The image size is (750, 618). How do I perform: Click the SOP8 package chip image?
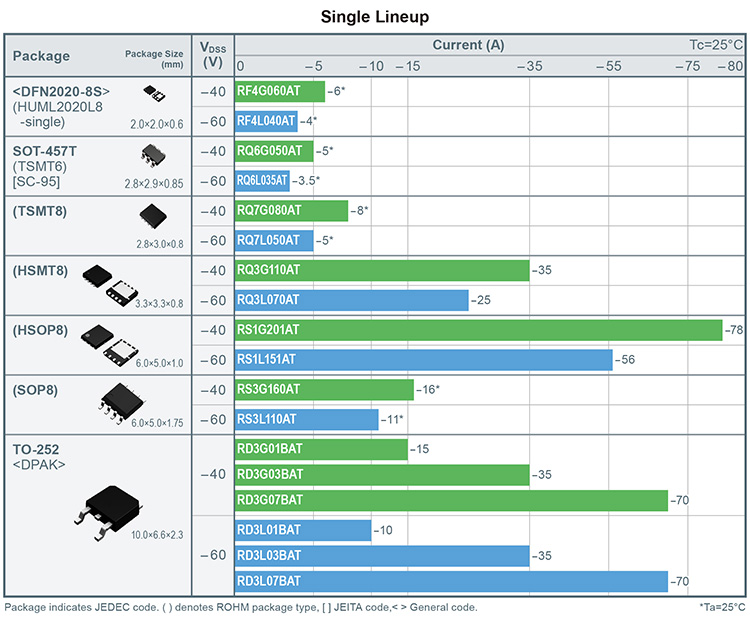click(x=121, y=404)
